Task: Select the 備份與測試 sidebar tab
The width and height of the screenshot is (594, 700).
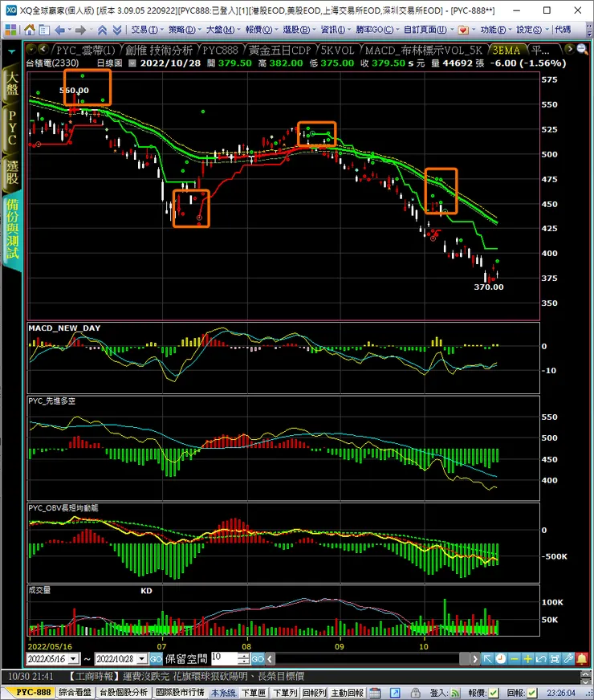Action: tap(12, 230)
